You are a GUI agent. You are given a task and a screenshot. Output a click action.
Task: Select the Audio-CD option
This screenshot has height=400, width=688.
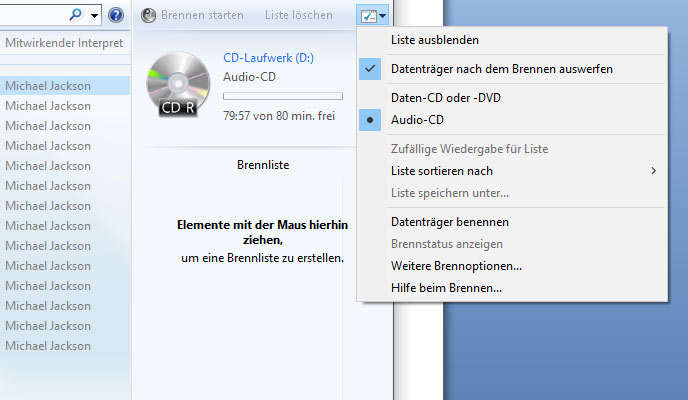click(416, 120)
